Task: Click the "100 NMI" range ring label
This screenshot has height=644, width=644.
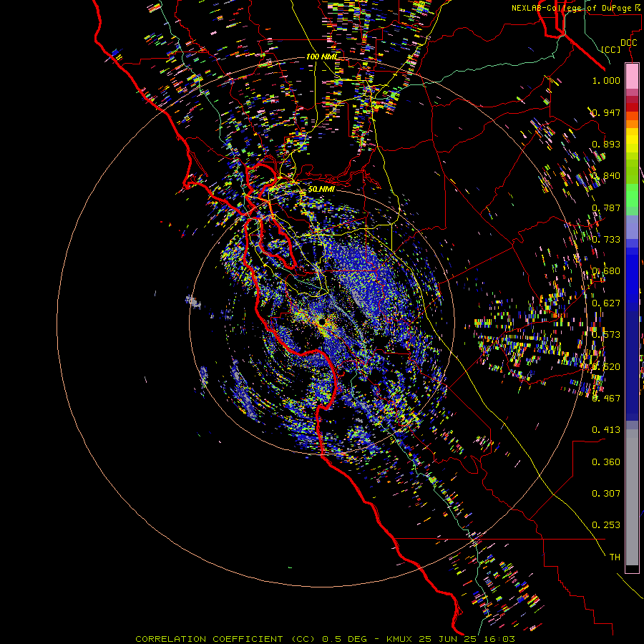Action: (322, 57)
